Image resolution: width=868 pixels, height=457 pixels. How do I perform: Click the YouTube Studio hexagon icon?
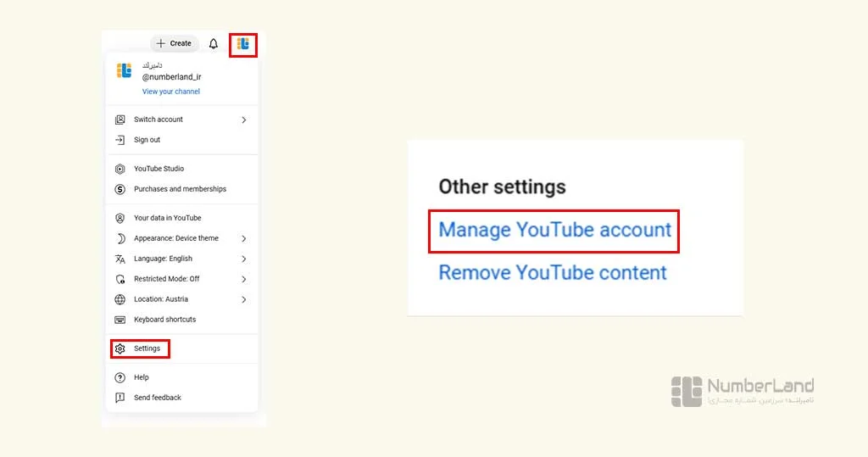coord(120,169)
